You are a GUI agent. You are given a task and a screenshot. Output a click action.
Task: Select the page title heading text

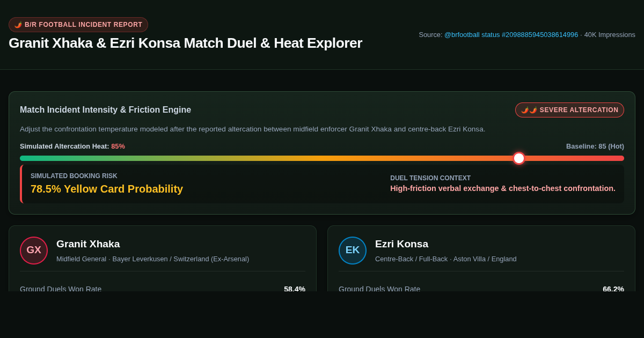pyautogui.click(x=185, y=43)
